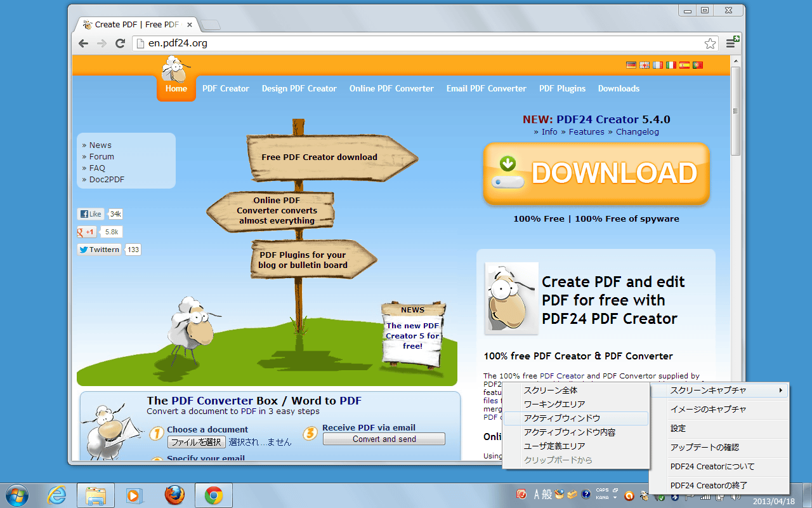Click the sheep portrait beside Create PDF heading
Viewport: 812px width, 508px height.
511,298
